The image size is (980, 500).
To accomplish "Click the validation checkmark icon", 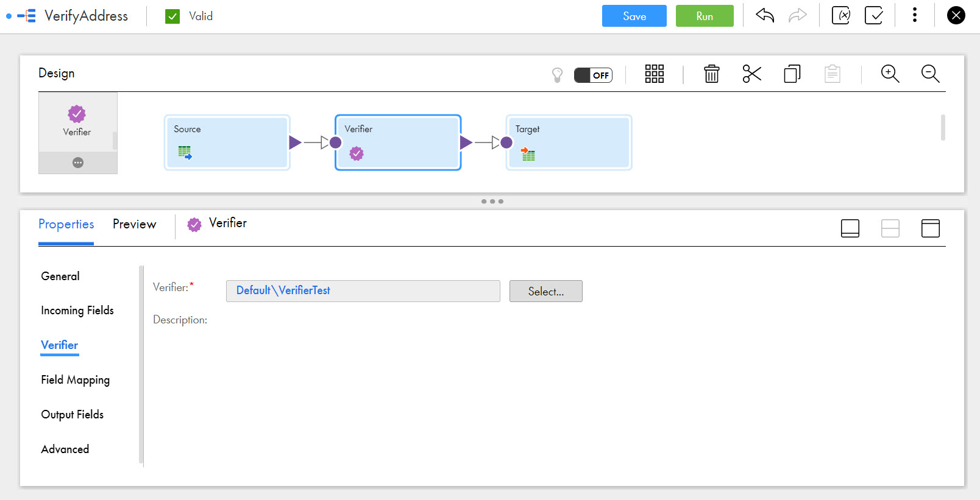I will point(874,15).
